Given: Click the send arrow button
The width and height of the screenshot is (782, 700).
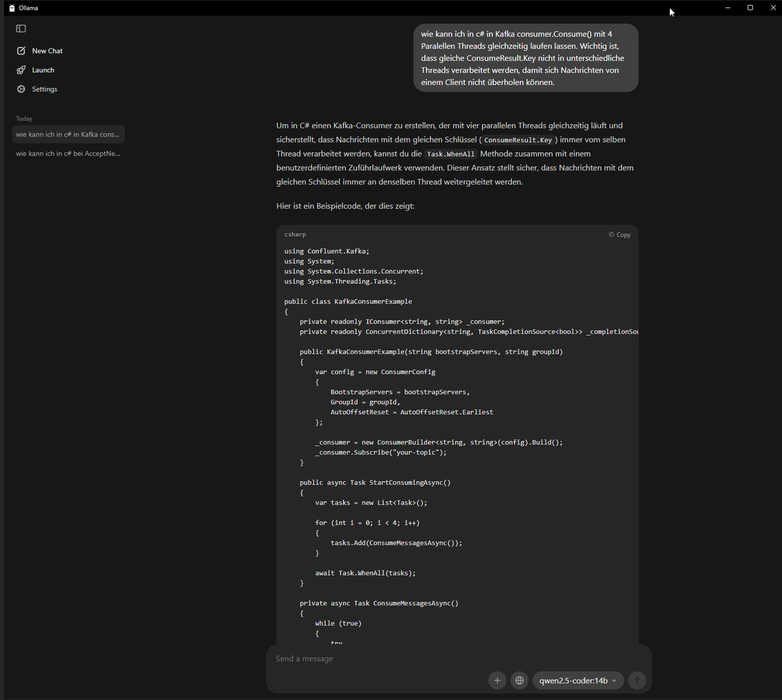Looking at the screenshot, I should 637,680.
